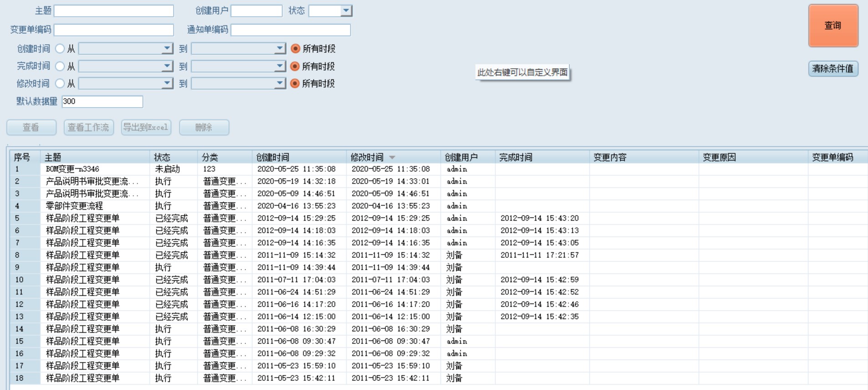Expand the 创建时间 start date dropdown
868x390 pixels.
point(167,48)
